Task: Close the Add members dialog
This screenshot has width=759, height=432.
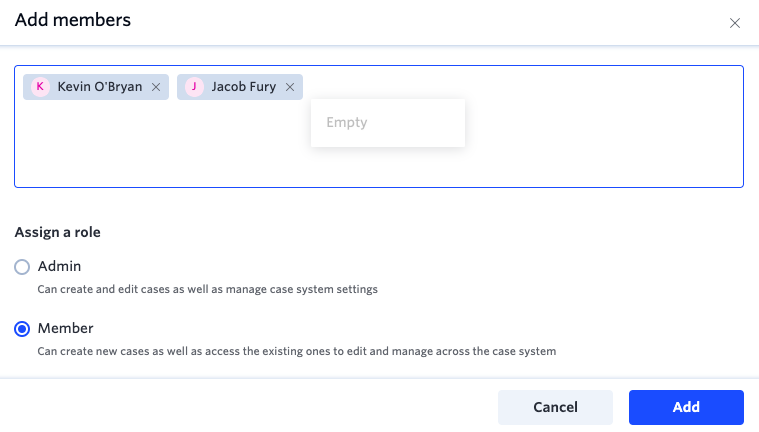Action: (x=735, y=23)
